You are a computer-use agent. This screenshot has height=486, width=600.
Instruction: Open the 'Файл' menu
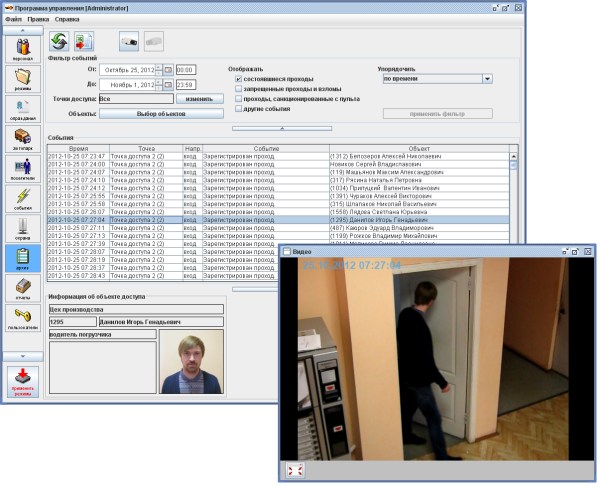[11, 19]
